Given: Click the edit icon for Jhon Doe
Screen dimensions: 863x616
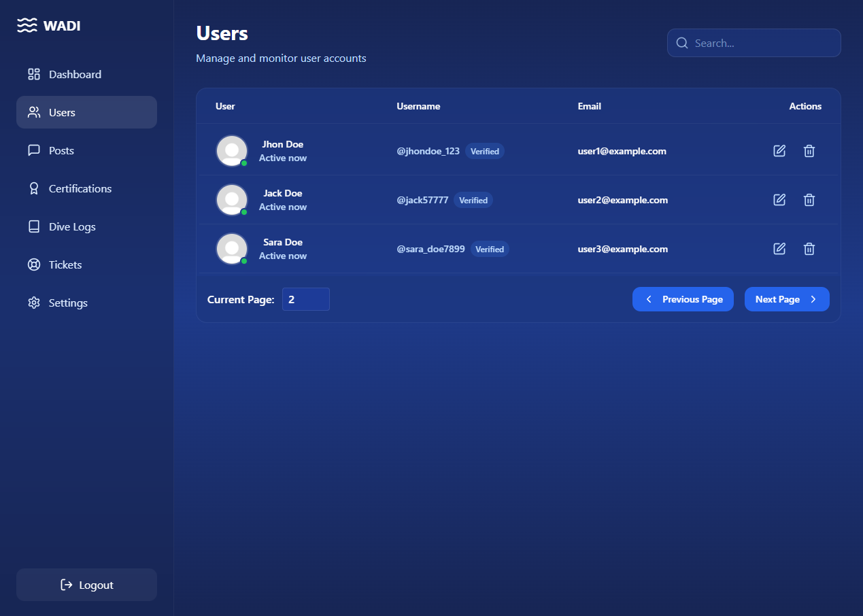Looking at the screenshot, I should click(x=779, y=151).
